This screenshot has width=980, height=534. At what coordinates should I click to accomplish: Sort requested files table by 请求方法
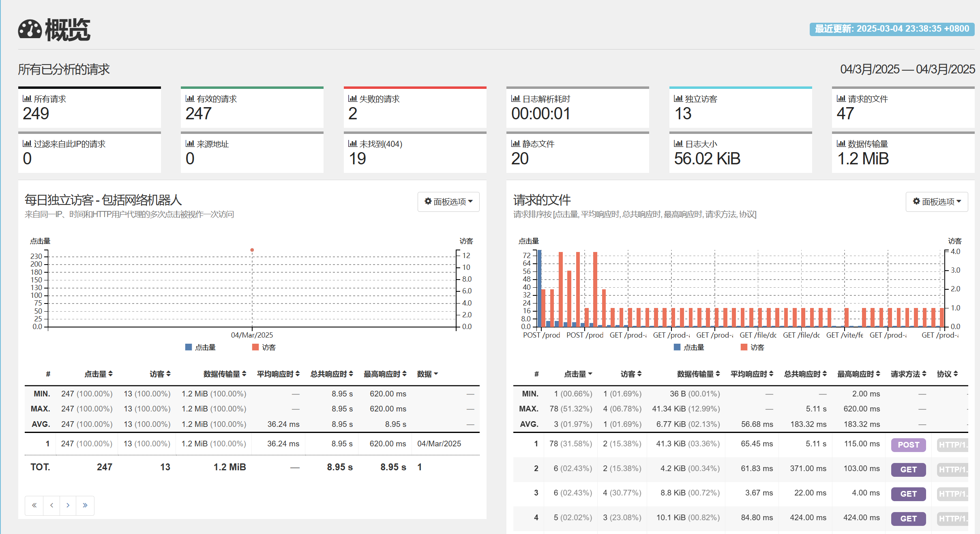click(x=908, y=374)
